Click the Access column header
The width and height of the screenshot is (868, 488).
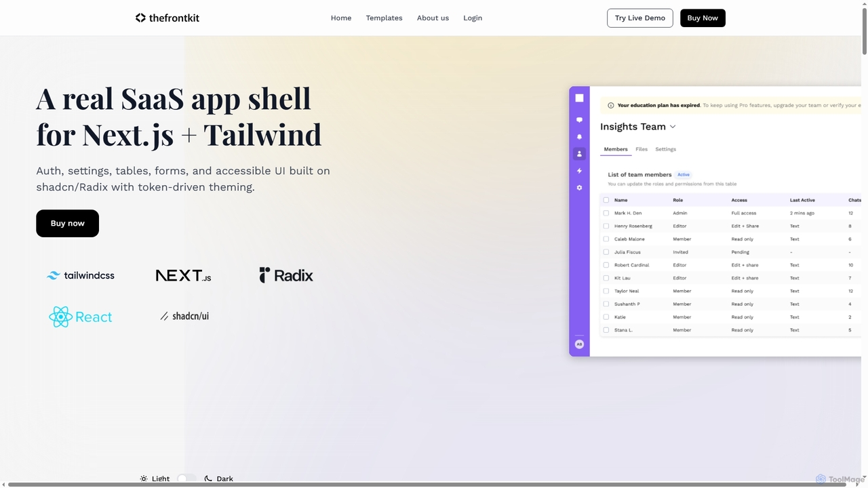[739, 200]
